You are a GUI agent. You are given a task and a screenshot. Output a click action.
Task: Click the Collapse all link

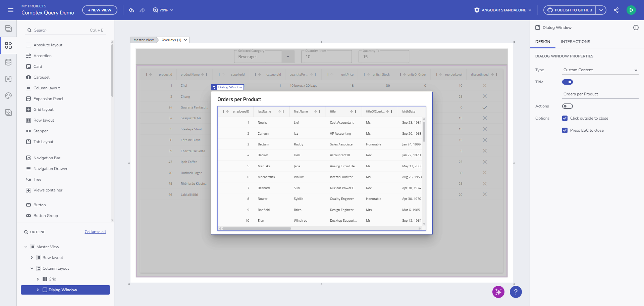tap(95, 232)
